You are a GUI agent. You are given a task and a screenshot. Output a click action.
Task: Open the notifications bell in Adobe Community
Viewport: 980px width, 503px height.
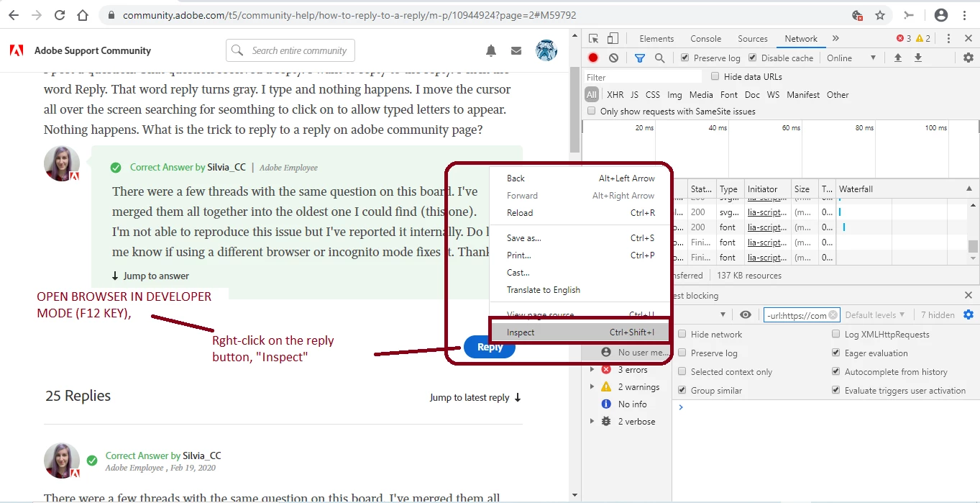click(491, 50)
